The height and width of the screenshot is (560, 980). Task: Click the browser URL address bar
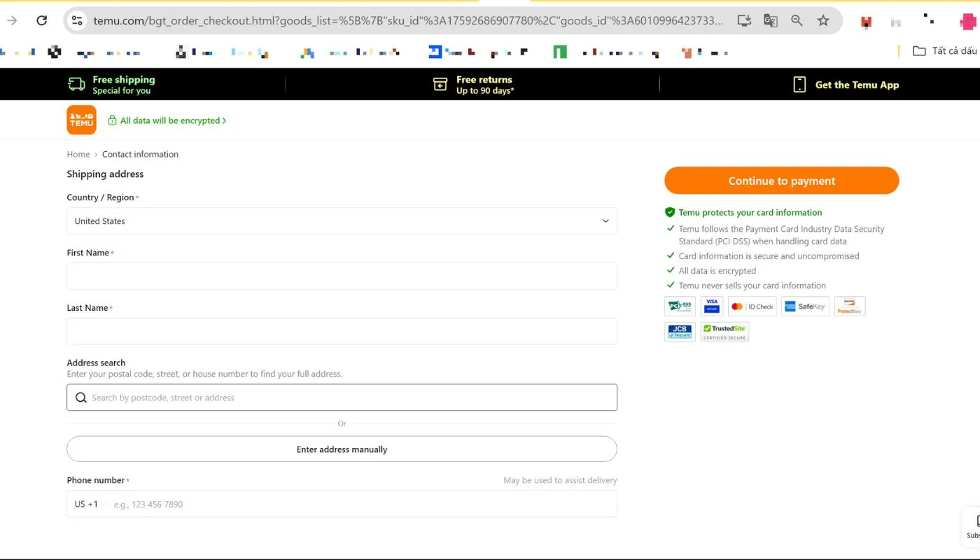coord(408,20)
